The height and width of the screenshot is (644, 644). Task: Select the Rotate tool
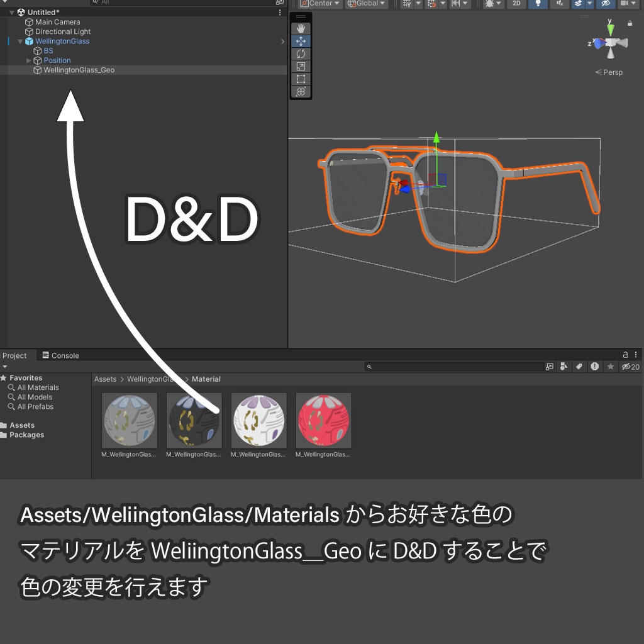click(301, 53)
